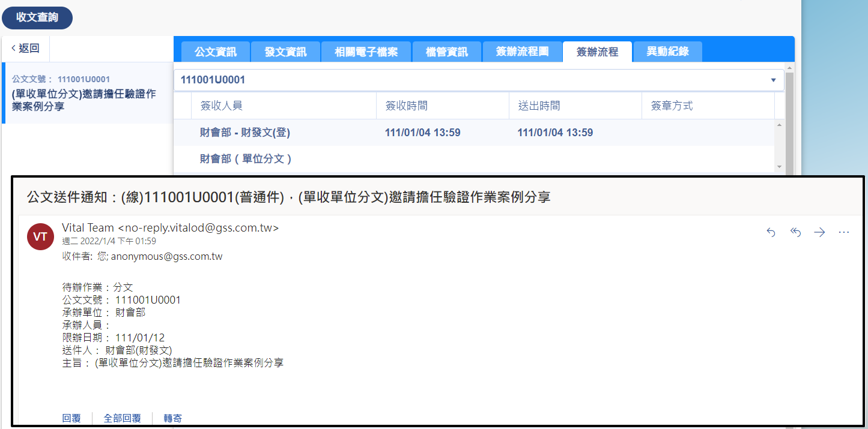Image resolution: width=868 pixels, height=429 pixels.
Task: Click the 收文查詢 button
Action: (37, 17)
